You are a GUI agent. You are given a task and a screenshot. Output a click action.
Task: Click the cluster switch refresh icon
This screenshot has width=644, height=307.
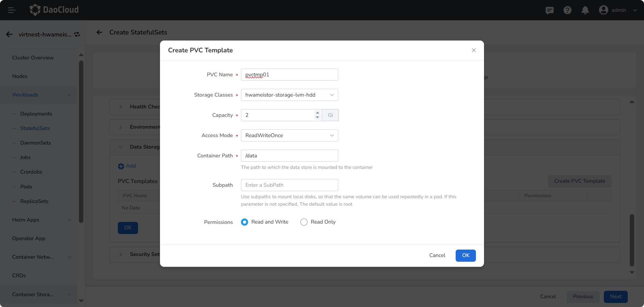point(77,34)
